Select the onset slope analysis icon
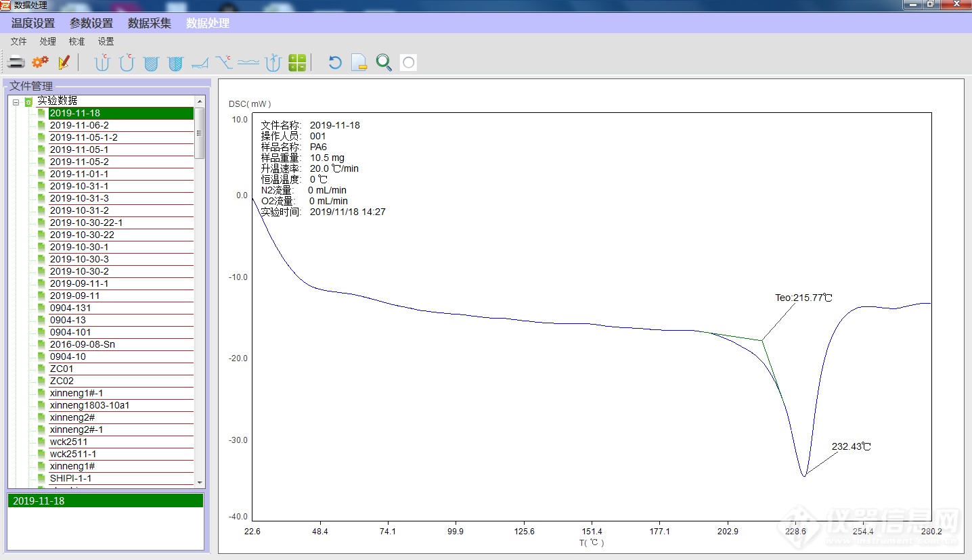This screenshot has width=972, height=560. pos(200,64)
